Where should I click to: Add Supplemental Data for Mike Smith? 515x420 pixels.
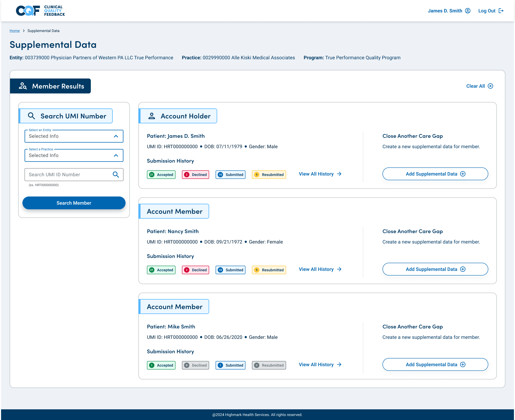[x=435, y=364]
